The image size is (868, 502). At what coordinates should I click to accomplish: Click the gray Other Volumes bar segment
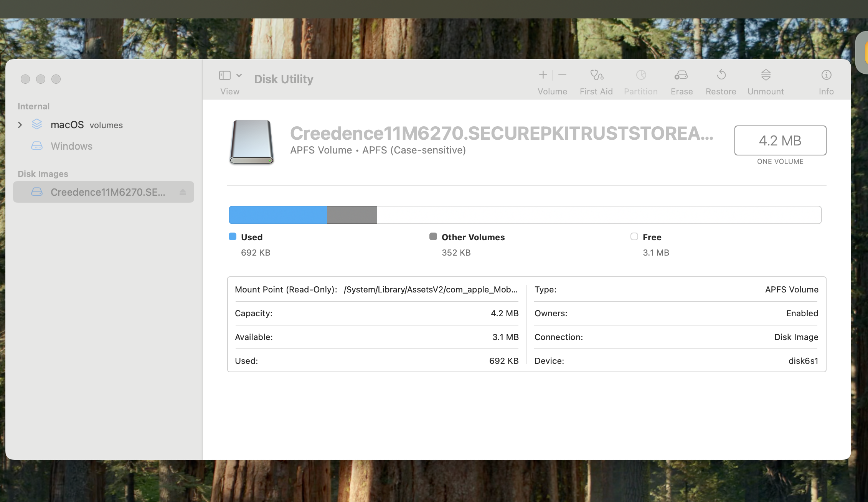(x=351, y=215)
